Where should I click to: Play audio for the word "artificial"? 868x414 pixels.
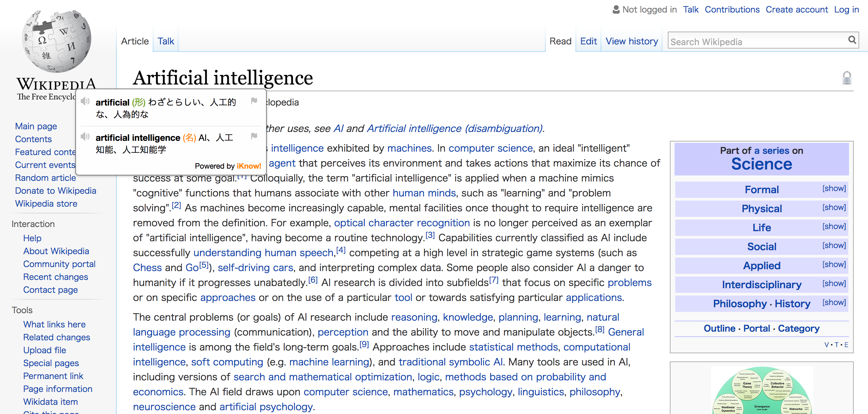pyautogui.click(x=85, y=101)
